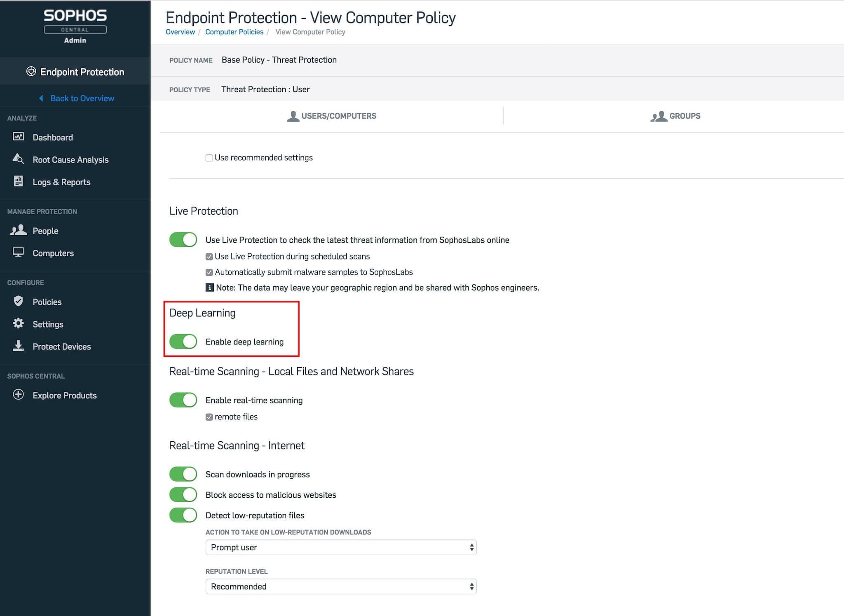This screenshot has height=616, width=844.
Task: Click the Dashboard chart icon in sidebar
Action: 18,137
